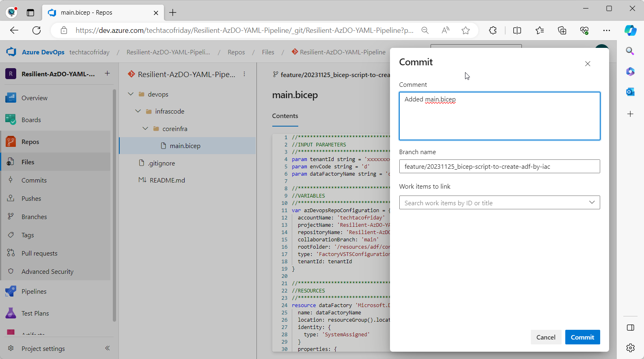Click the Branches icon in sidebar
644x359 pixels.
(x=11, y=217)
